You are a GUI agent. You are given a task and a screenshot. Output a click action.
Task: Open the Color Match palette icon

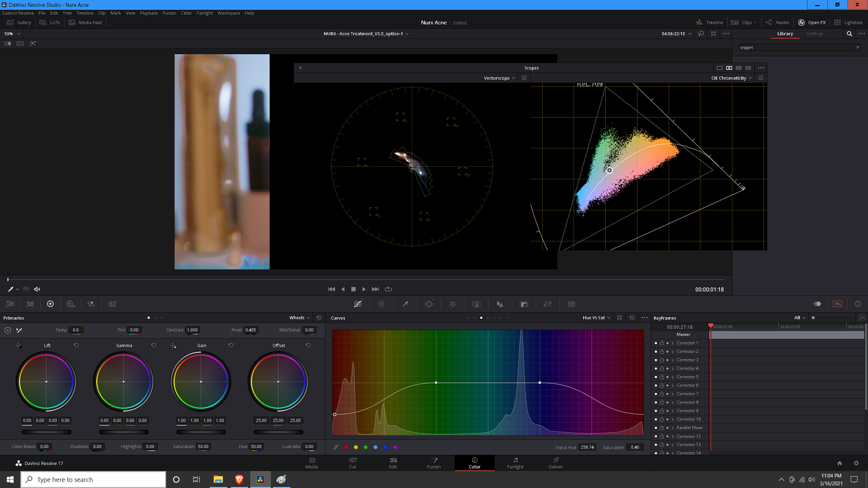(x=30, y=304)
